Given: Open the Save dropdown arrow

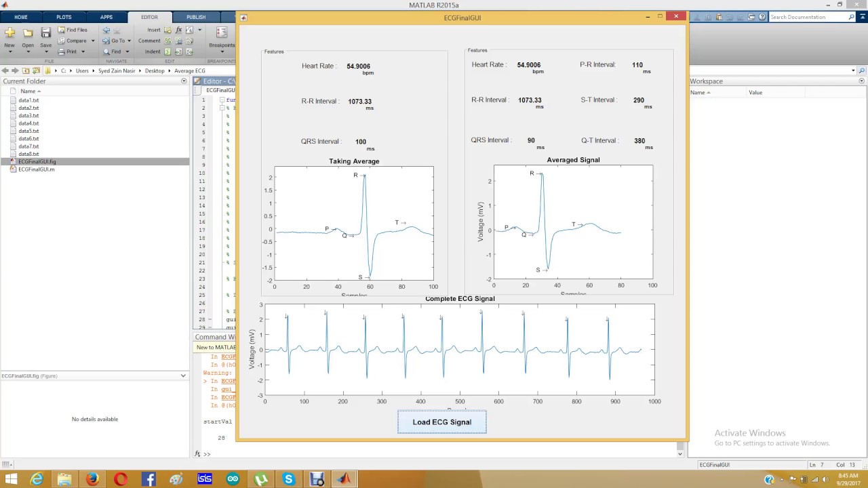Looking at the screenshot, I should pyautogui.click(x=46, y=52).
